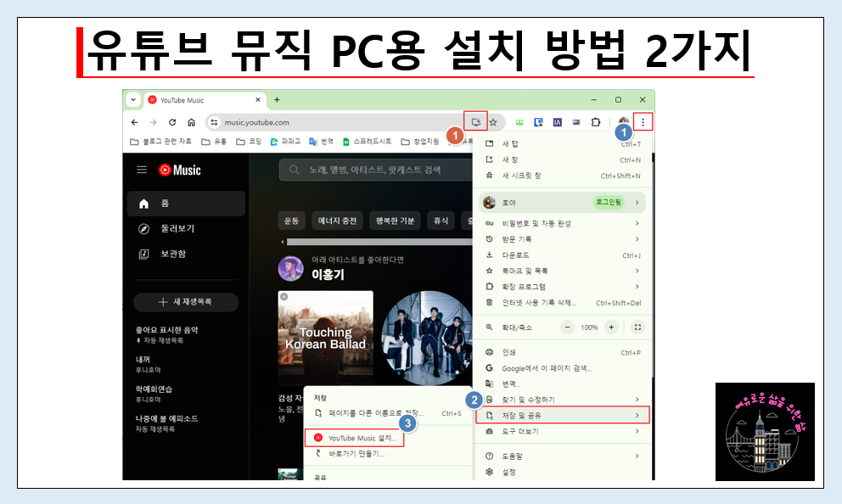
Task: Close the YouTube Music tab
Action: tap(258, 100)
